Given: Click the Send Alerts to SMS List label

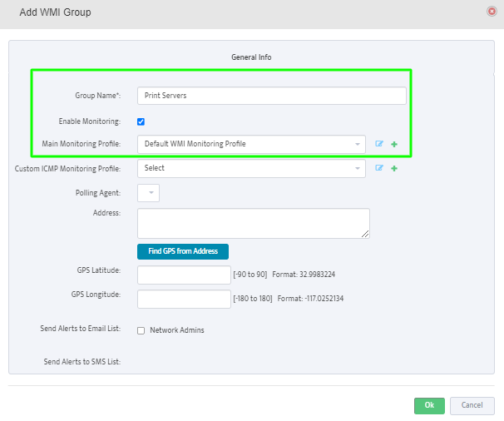Looking at the screenshot, I should (82, 362).
